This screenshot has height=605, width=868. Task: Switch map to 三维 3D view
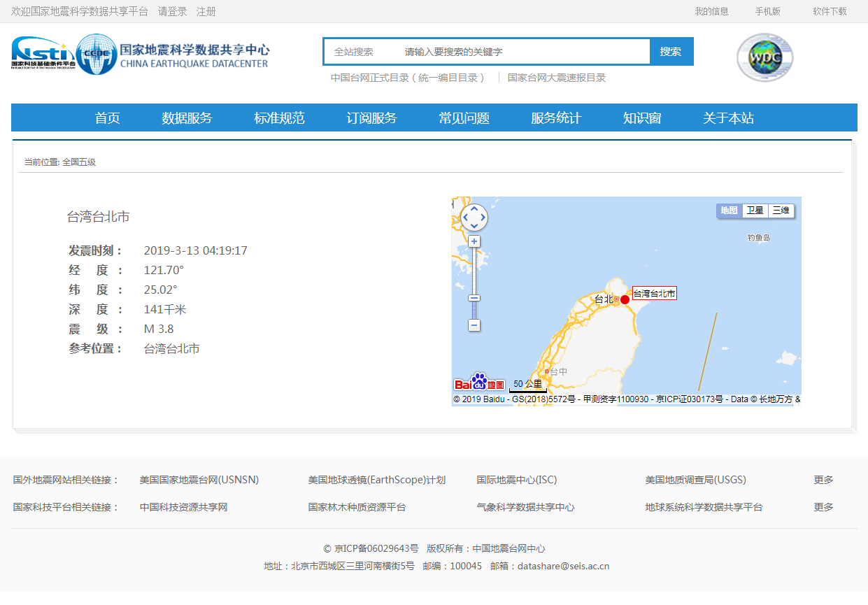click(x=781, y=210)
